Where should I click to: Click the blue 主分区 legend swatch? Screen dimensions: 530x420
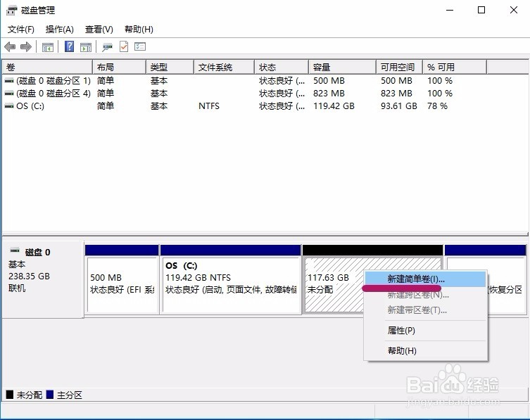[x=50, y=395]
